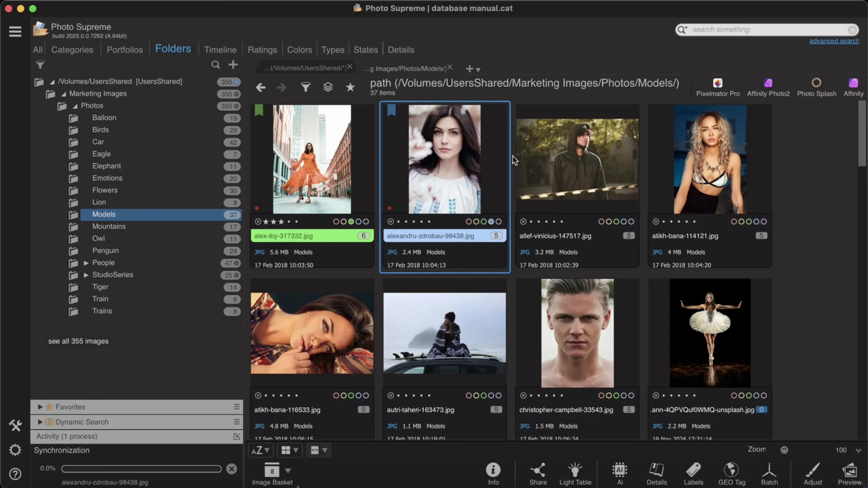Click the back arrow navigation icon
Screen dimensions: 868x488
tap(260, 87)
